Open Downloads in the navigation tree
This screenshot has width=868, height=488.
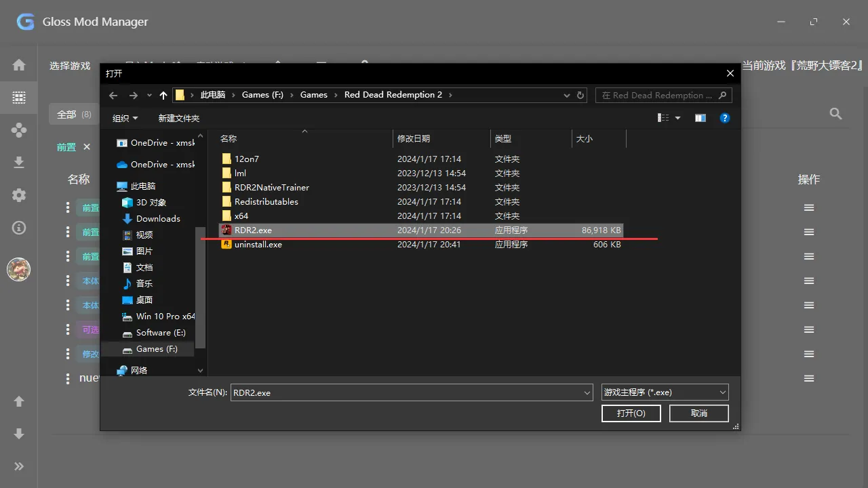[x=151, y=219]
